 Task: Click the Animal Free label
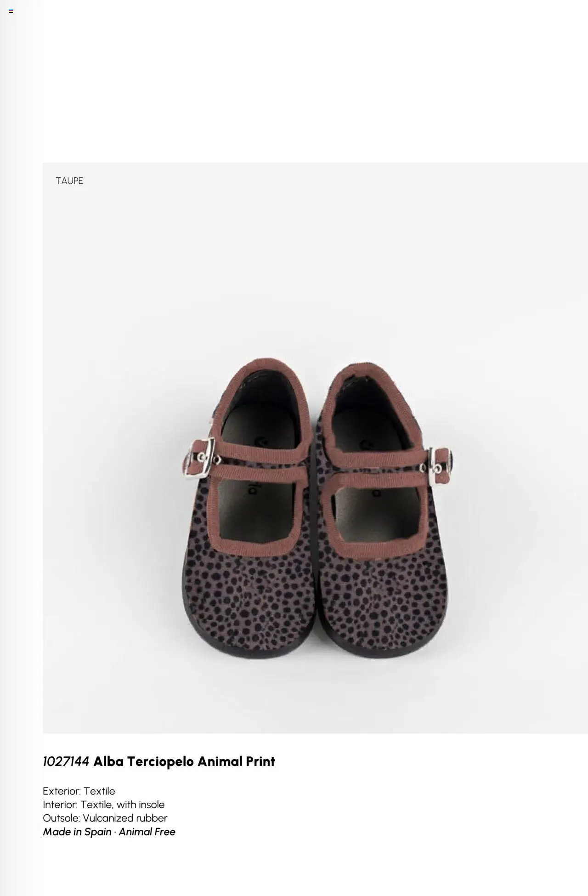pos(147,832)
